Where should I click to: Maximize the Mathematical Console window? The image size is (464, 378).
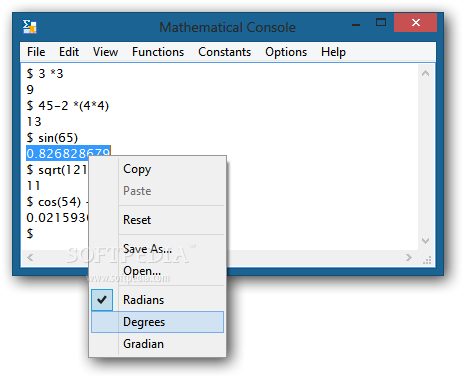pos(381,23)
